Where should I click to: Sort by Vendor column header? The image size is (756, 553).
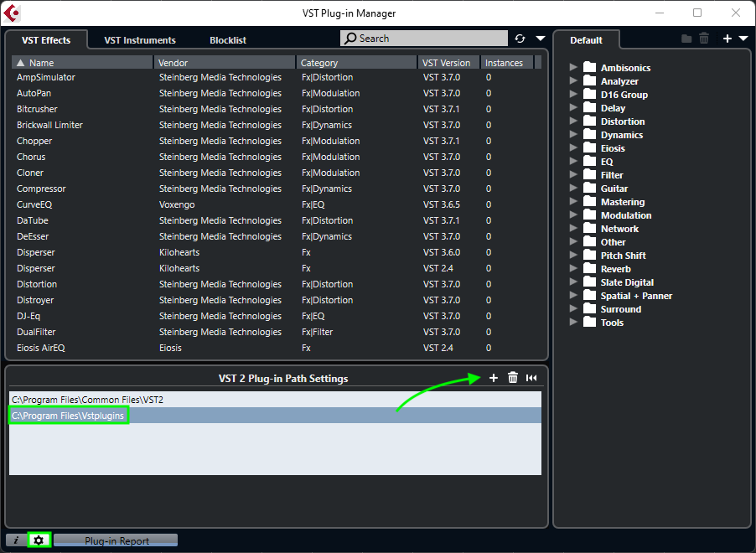pos(224,63)
